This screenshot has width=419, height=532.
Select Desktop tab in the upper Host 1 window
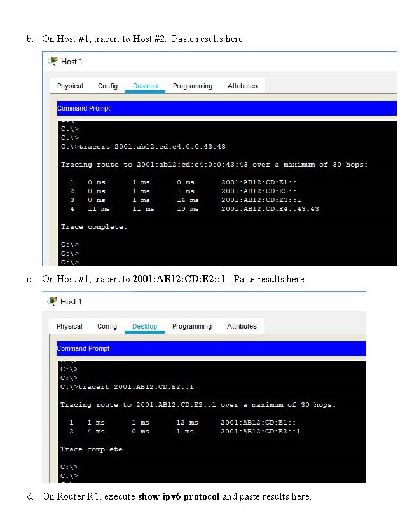click(x=145, y=86)
